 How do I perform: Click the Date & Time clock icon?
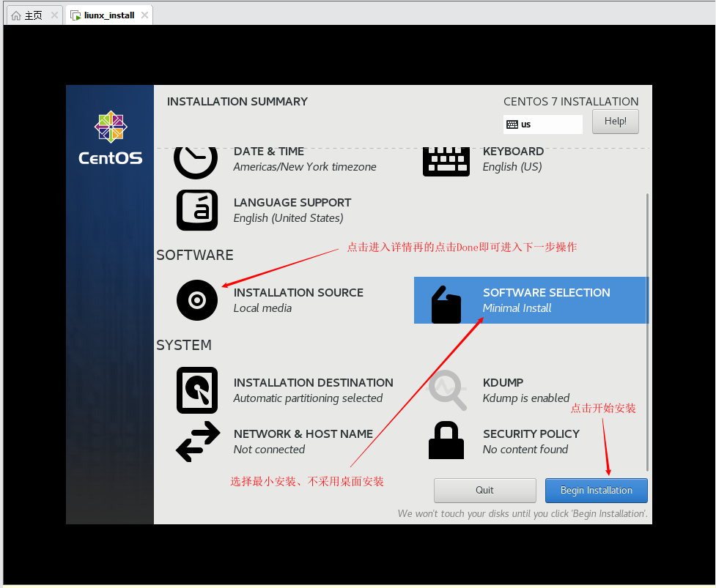[196, 160]
